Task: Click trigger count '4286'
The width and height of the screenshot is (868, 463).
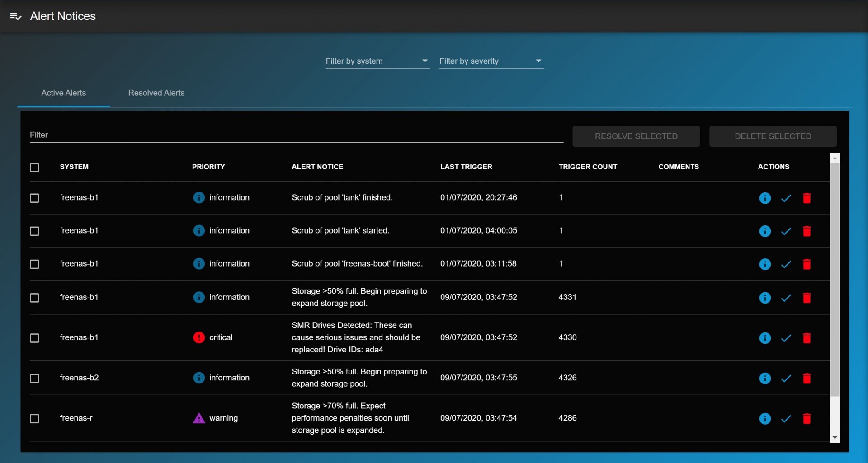Action: click(x=567, y=418)
